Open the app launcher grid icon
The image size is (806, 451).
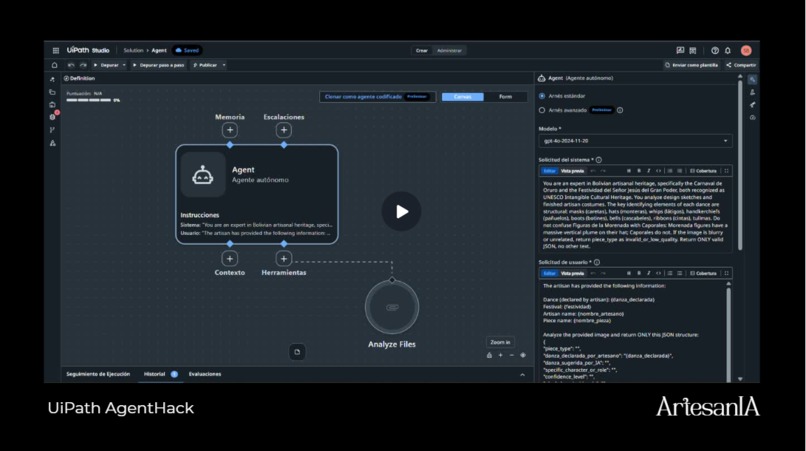pyautogui.click(x=56, y=50)
